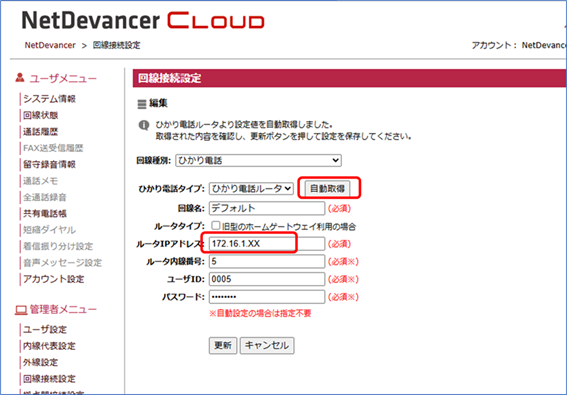Click the ユーザメニュー heading
The height and width of the screenshot is (395, 567).
[x=63, y=78]
